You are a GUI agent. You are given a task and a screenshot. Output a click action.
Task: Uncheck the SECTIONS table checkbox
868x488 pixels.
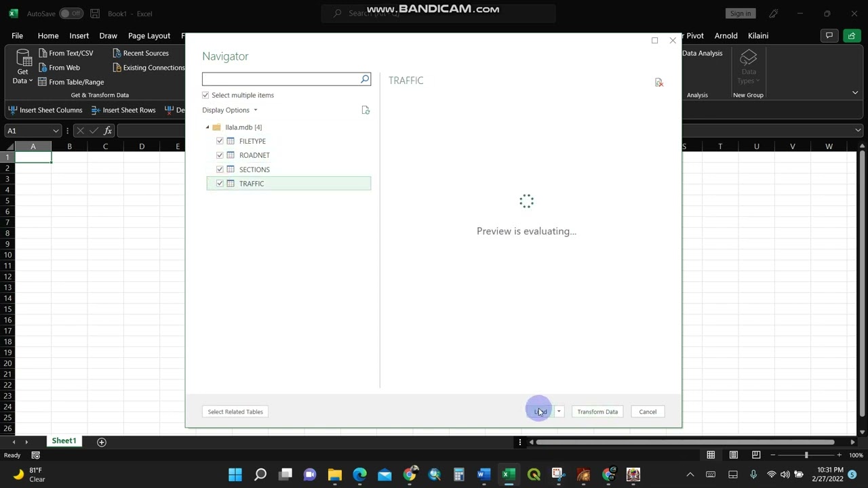click(220, 169)
